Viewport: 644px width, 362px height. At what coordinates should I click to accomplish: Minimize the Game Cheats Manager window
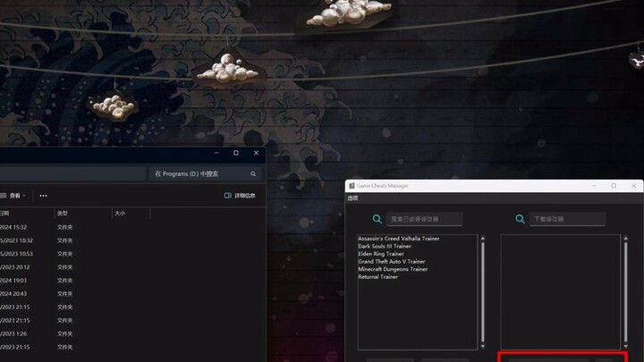594,186
